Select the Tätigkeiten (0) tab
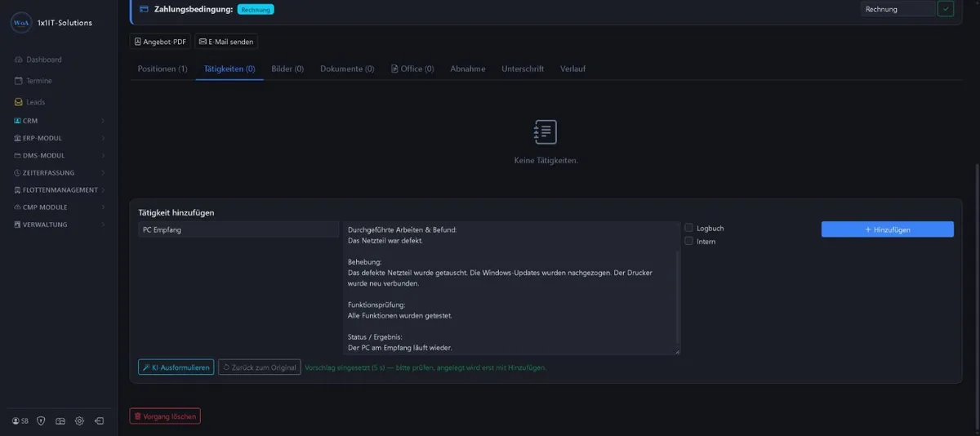Viewport: 980px width, 436px height. click(229, 69)
